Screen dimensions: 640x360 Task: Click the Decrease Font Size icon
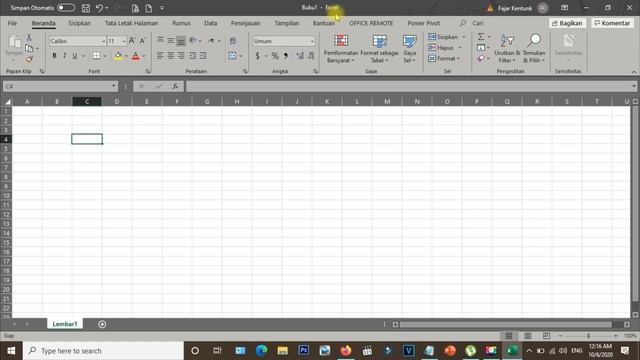(142, 41)
